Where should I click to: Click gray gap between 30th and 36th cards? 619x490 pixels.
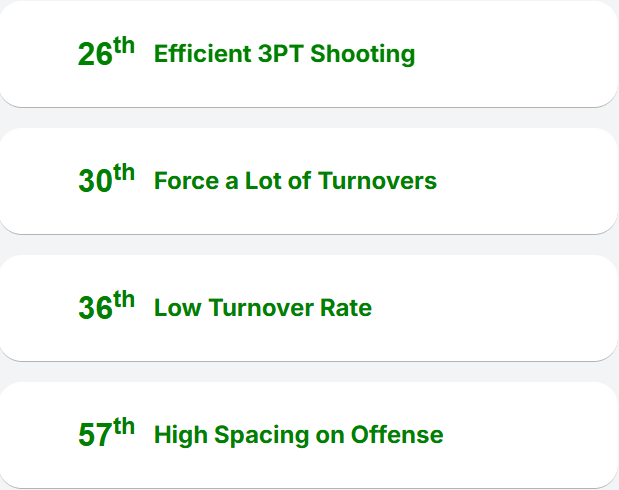click(x=309, y=244)
